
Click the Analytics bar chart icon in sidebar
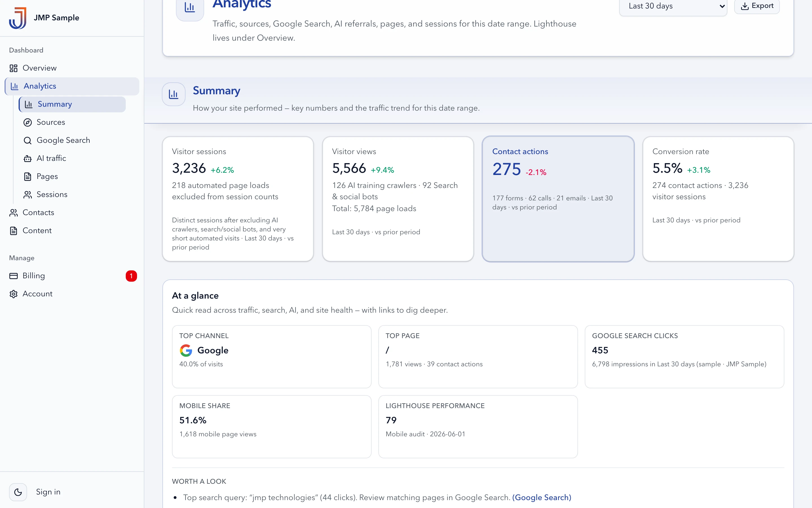click(14, 86)
